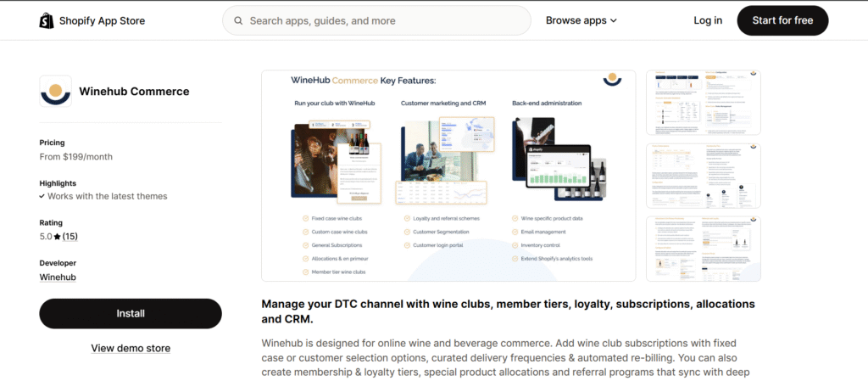
Task: Click the Pricing label
Action: click(x=52, y=143)
